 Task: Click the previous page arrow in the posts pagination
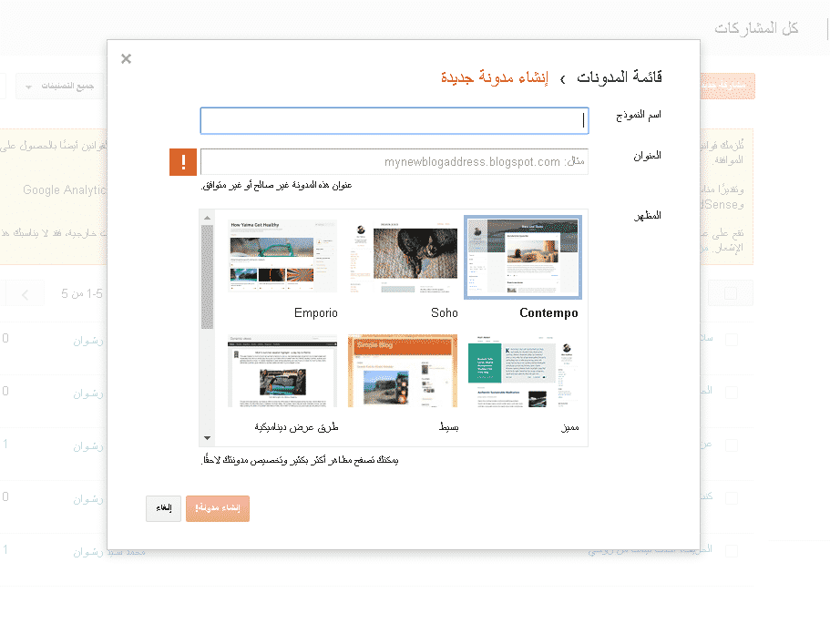pos(23,293)
